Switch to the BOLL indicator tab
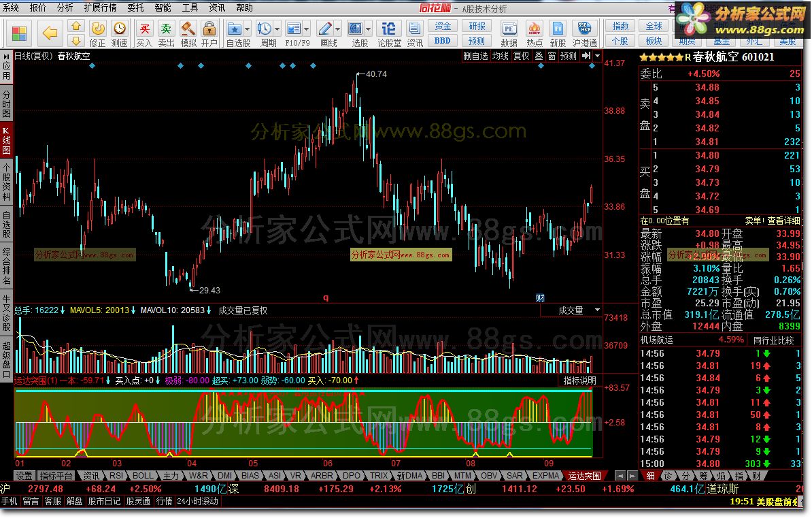The image size is (812, 518). [x=143, y=476]
